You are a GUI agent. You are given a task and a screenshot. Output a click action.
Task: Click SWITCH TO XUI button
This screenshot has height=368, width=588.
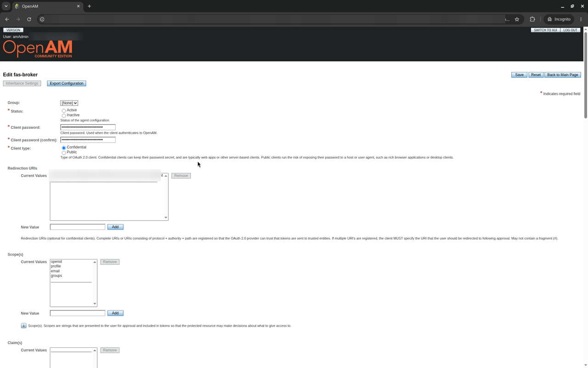pos(545,30)
